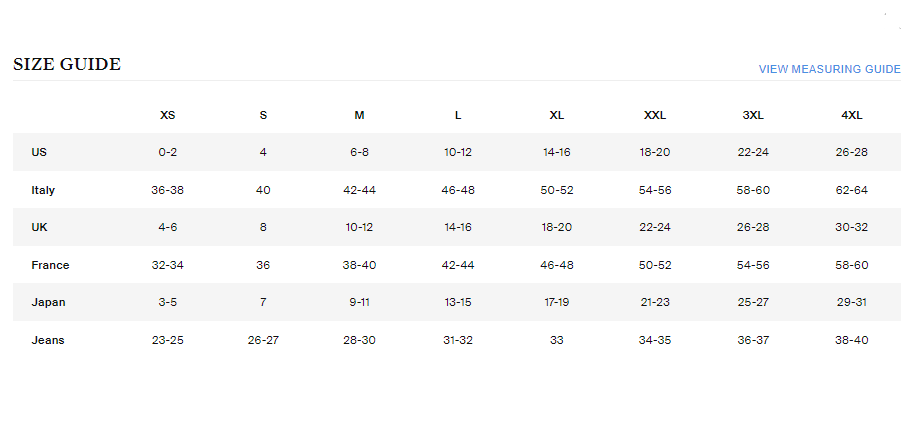This screenshot has height=432, width=911.
Task: Select France size 50-52 cell
Action: (655, 265)
